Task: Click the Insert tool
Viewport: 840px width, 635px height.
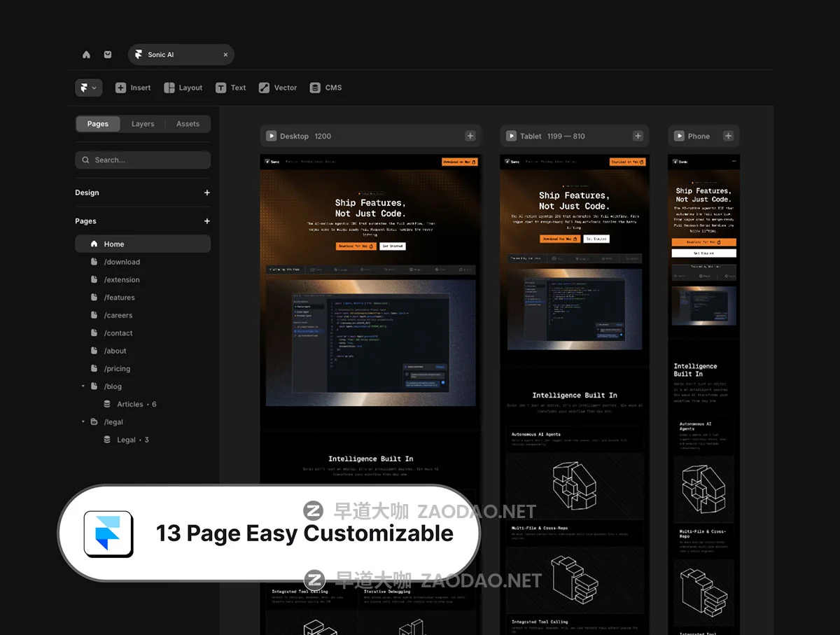Action: 133,88
